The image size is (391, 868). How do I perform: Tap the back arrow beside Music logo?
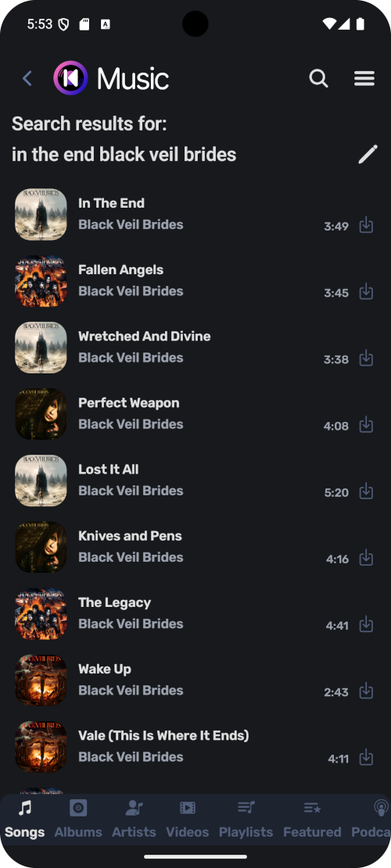tap(27, 79)
